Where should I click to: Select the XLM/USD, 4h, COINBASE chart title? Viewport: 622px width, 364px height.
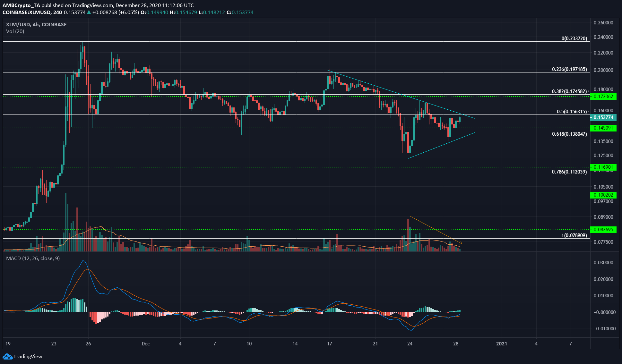36,24
